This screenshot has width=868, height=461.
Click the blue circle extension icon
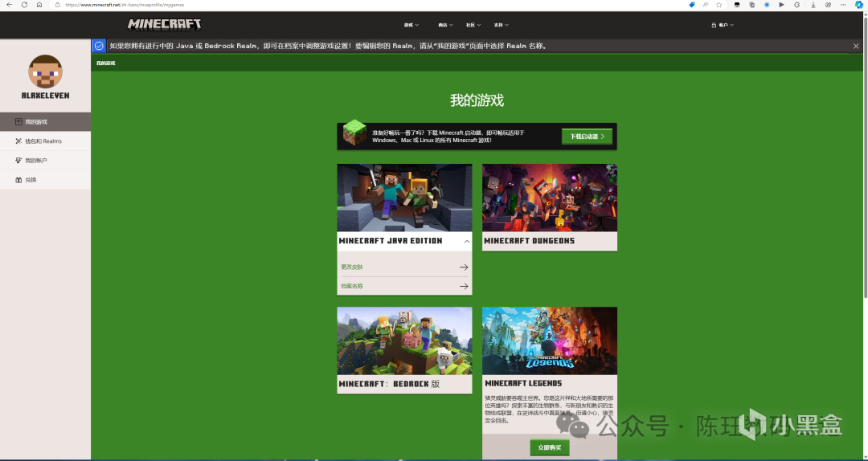(x=767, y=5)
